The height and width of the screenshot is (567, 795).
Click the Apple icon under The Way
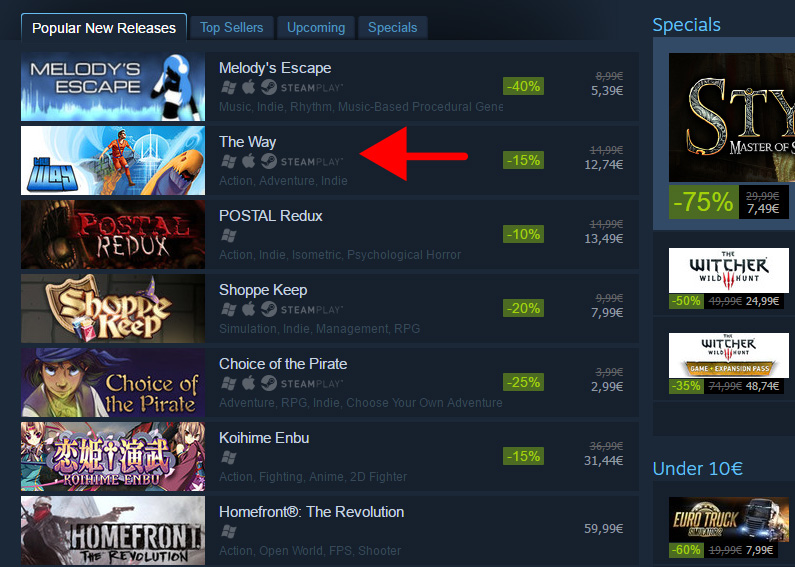248,161
